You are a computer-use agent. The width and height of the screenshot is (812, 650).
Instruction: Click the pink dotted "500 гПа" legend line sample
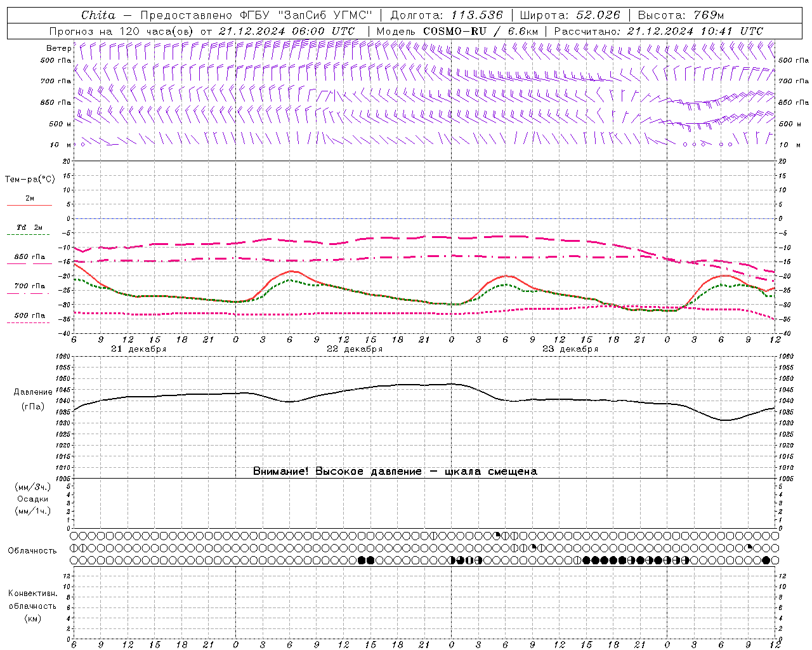pyautogui.click(x=29, y=322)
